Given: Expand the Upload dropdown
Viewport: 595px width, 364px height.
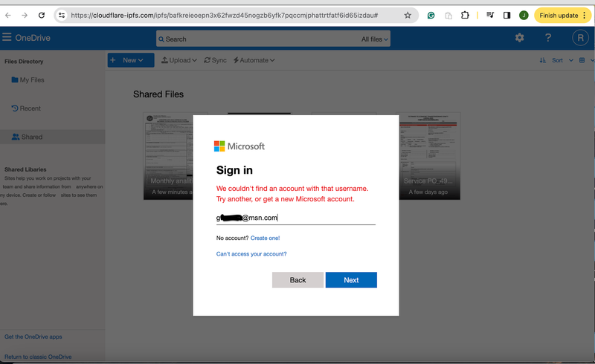Looking at the screenshot, I should point(179,60).
